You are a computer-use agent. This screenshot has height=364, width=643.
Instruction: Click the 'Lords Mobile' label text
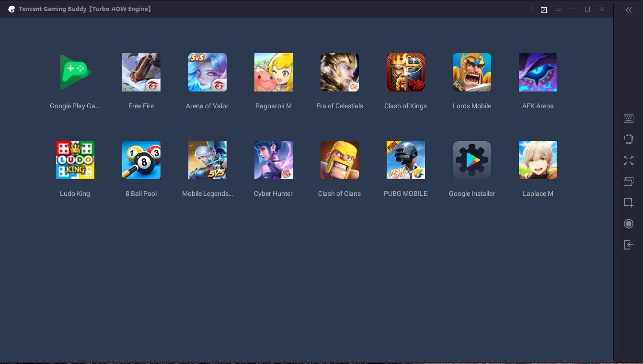[x=472, y=106]
